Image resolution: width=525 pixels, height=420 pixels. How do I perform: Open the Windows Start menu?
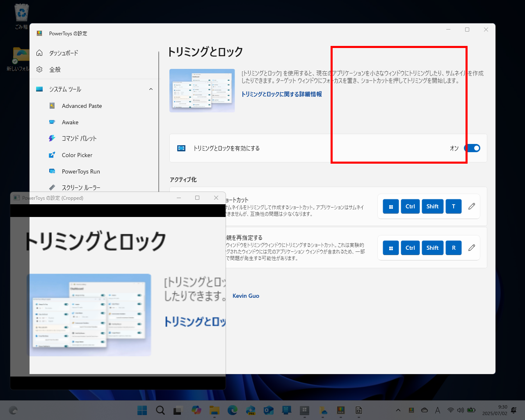click(x=142, y=410)
